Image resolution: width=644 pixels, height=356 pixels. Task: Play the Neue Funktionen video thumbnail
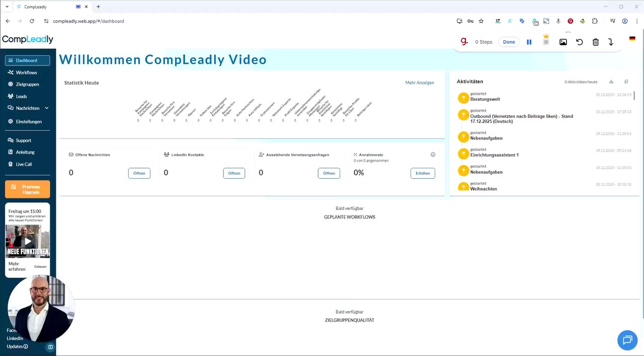tap(28, 241)
